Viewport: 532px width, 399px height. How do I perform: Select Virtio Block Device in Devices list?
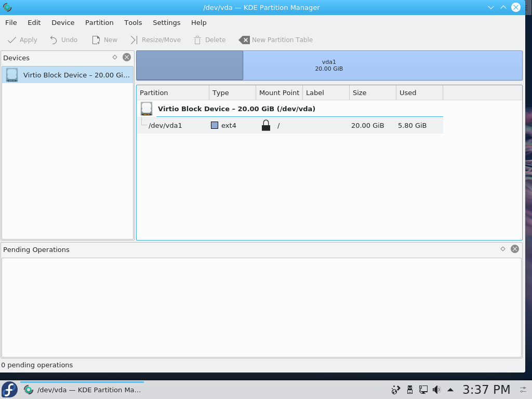68,75
